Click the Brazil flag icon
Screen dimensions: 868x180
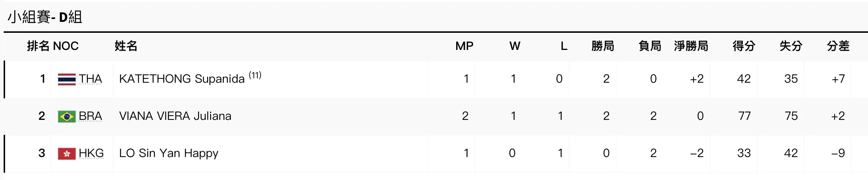coord(67,116)
